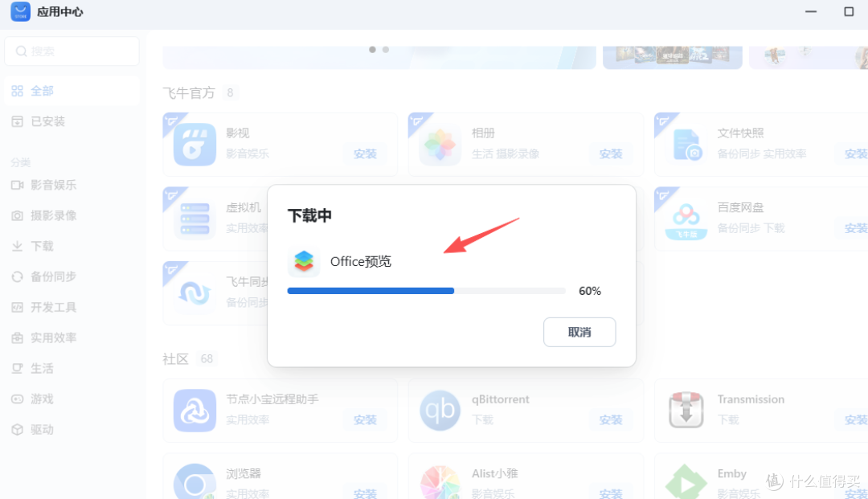Open the game banner thumbnail
This screenshot has width=868, height=499.
coord(673,58)
